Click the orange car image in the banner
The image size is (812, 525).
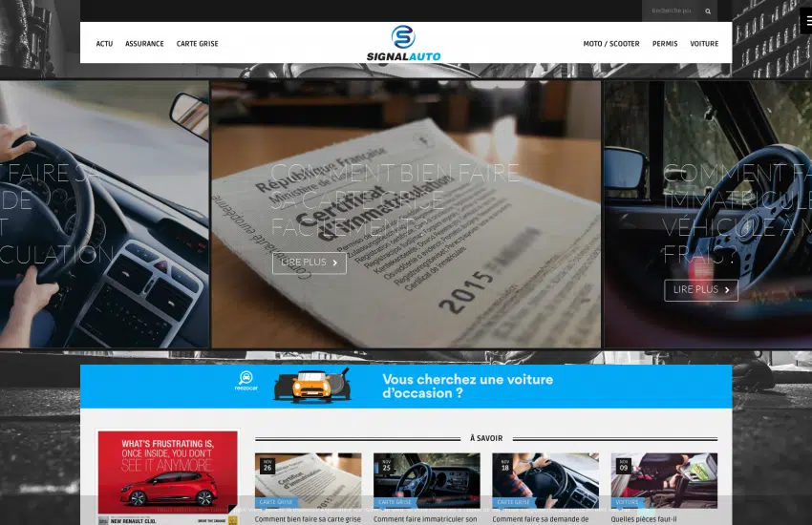pyautogui.click(x=311, y=386)
